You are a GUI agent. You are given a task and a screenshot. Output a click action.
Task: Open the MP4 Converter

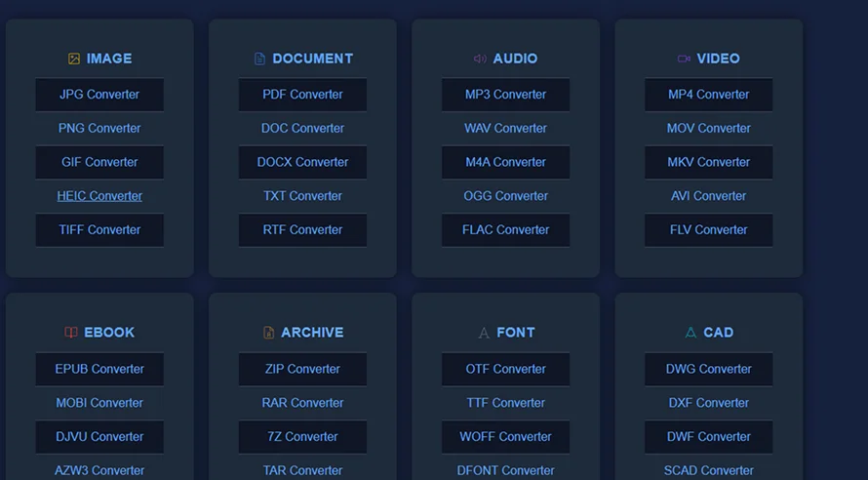coord(709,95)
